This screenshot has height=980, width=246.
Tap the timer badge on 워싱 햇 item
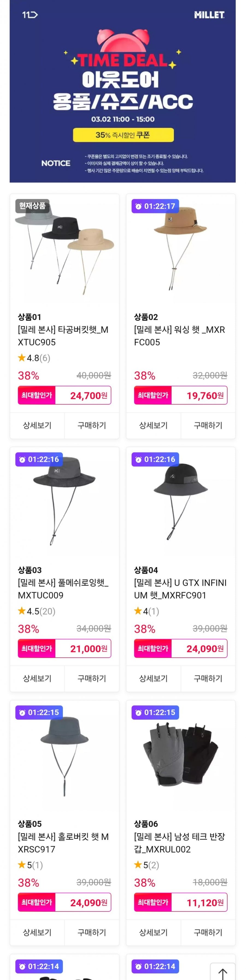(155, 206)
